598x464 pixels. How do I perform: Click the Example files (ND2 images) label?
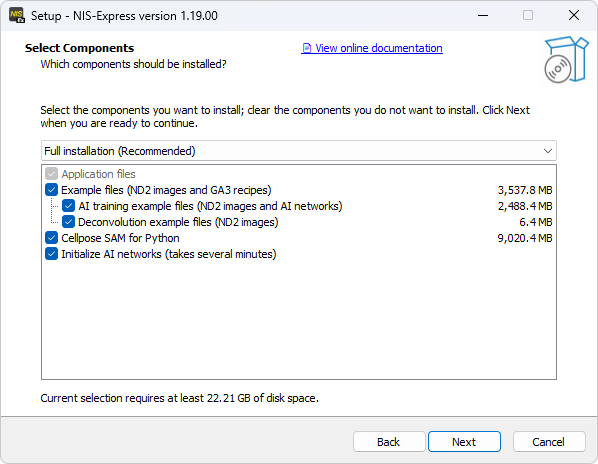[166, 190]
